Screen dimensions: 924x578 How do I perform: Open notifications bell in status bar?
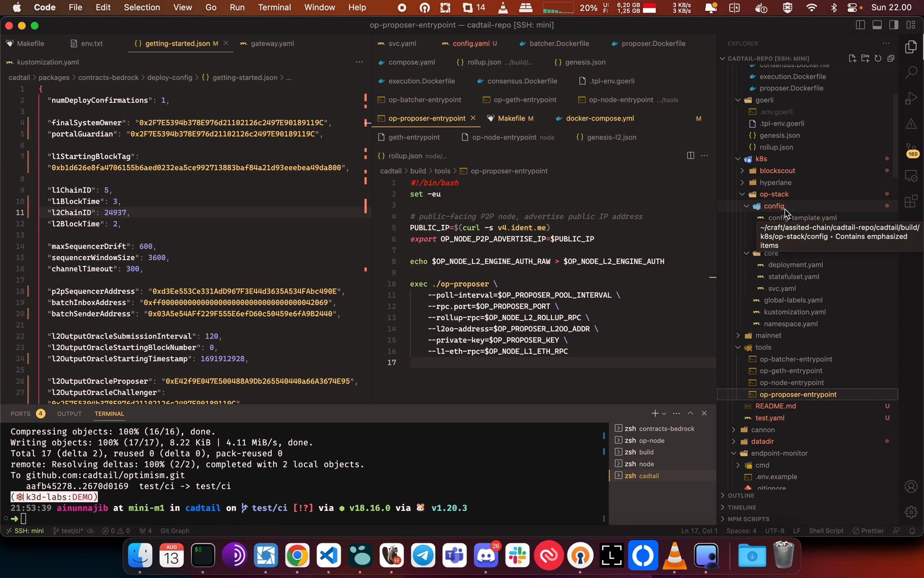point(912,531)
